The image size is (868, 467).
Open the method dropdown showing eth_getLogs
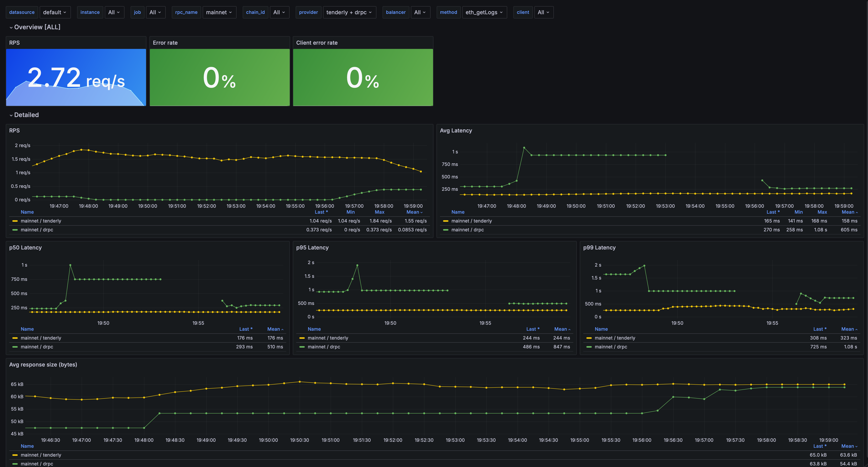(484, 12)
